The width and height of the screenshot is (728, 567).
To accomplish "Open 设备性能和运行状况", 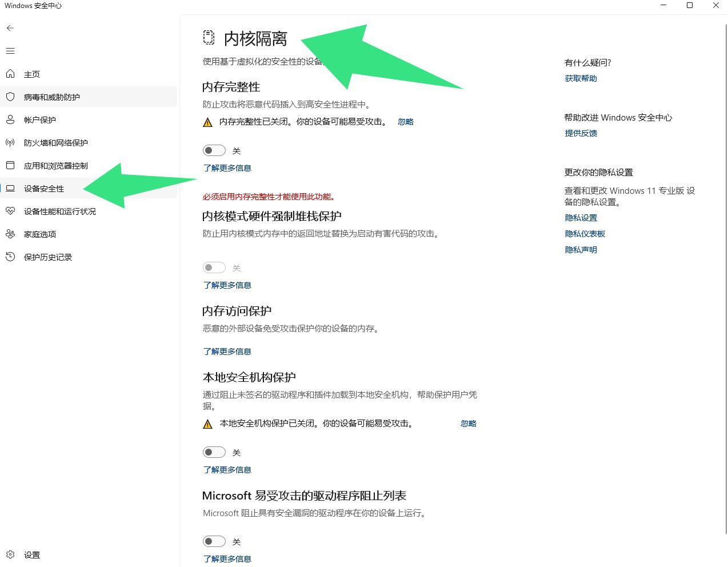I will click(89, 211).
